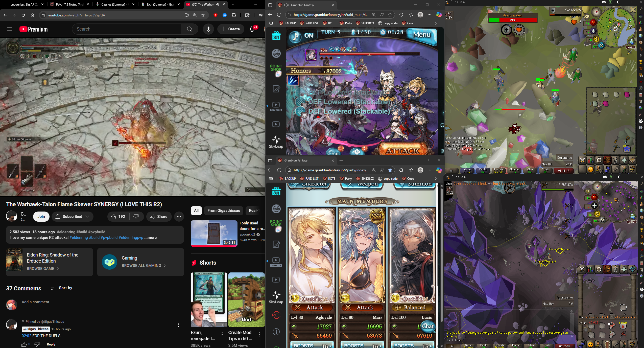The height and width of the screenshot is (348, 644).
Task: Open coin icon in bottom Granblue window sidebar
Action: click(x=276, y=209)
